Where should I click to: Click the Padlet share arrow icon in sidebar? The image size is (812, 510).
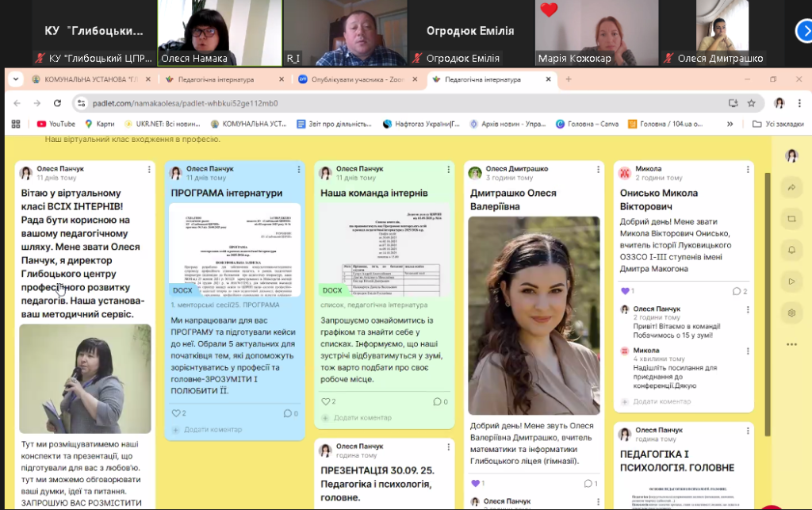791,187
